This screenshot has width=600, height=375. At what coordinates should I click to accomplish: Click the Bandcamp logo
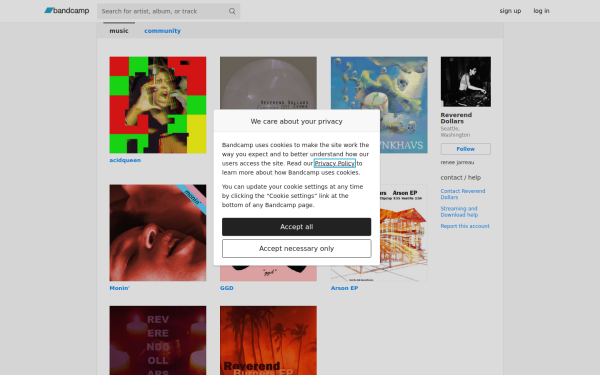tap(67, 11)
